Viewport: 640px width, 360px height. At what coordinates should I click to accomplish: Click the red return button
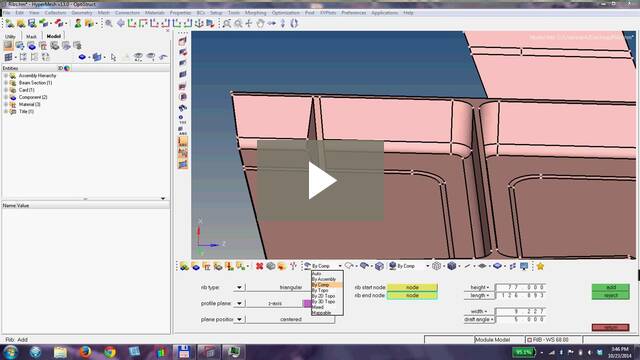[x=610, y=327]
